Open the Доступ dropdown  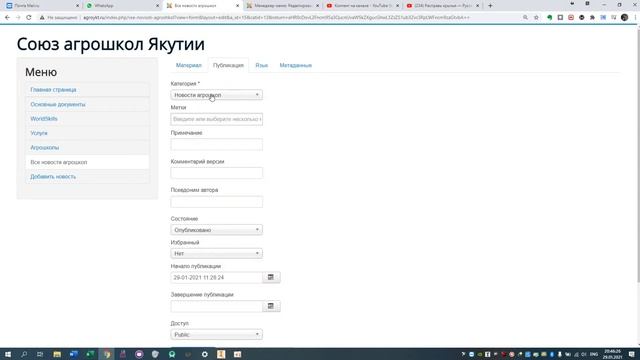point(216,335)
